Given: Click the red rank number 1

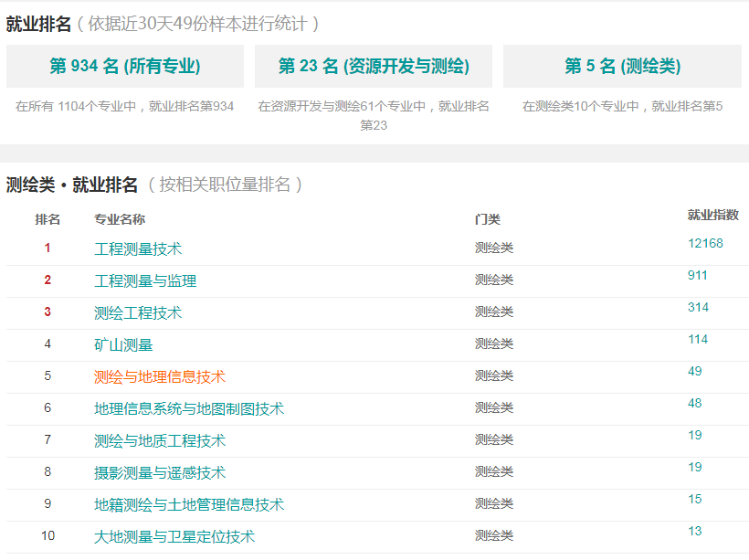Looking at the screenshot, I should point(47,248).
